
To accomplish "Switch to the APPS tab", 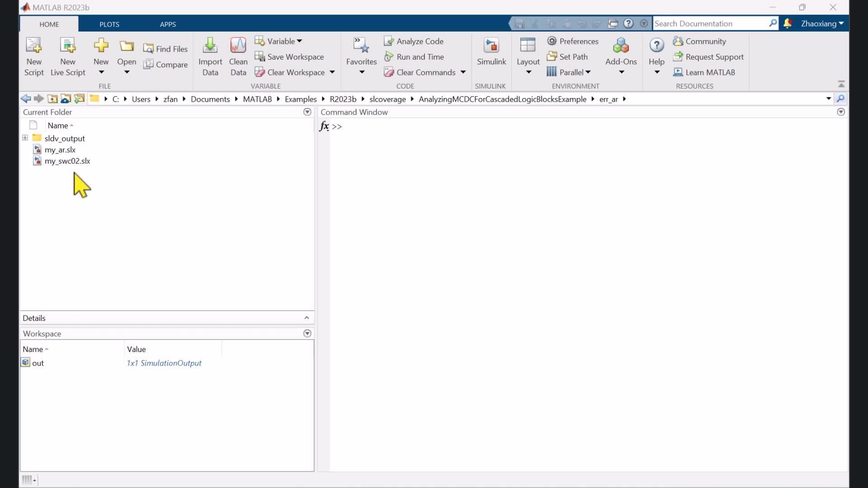I will pos(168,24).
